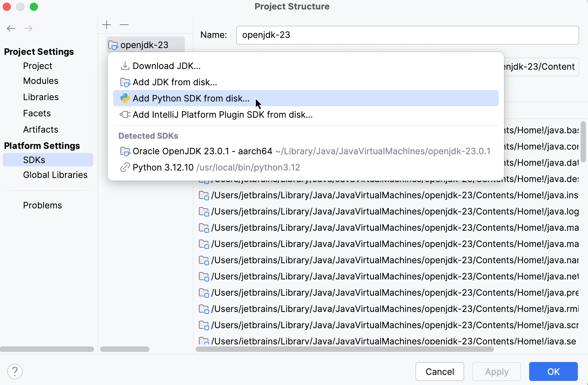This screenshot has width=588, height=385.
Task: Click the Python logo in the context menu
Action: (x=125, y=98)
